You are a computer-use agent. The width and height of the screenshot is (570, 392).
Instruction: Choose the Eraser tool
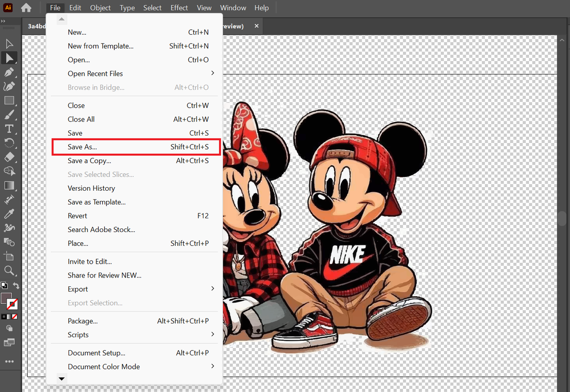click(x=9, y=157)
